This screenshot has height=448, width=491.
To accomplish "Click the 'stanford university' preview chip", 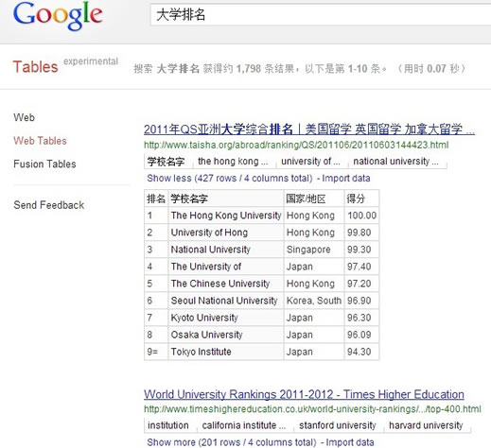I will 338,425.
